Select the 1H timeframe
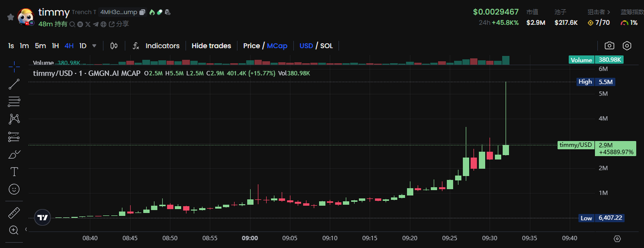This screenshot has width=644, height=248. coord(55,46)
